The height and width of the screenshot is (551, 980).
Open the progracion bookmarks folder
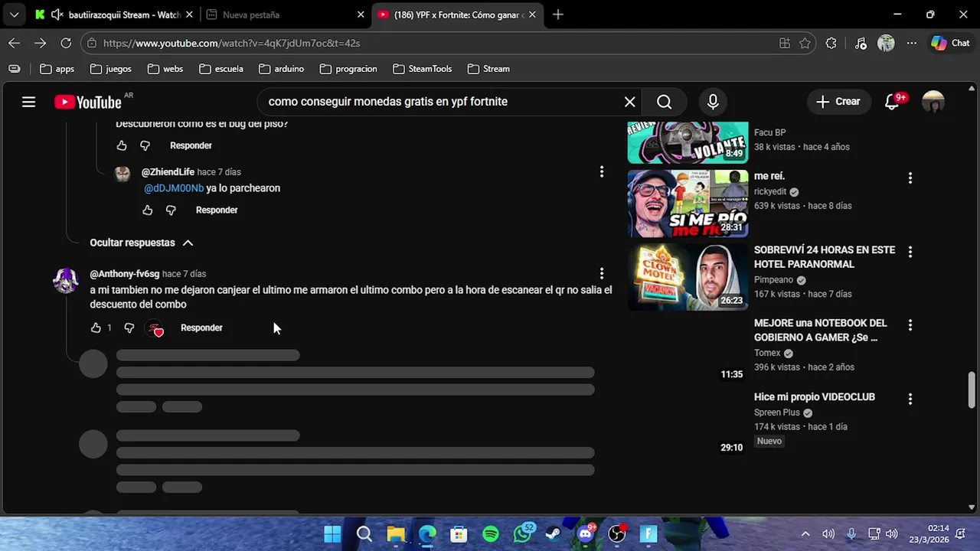click(348, 69)
